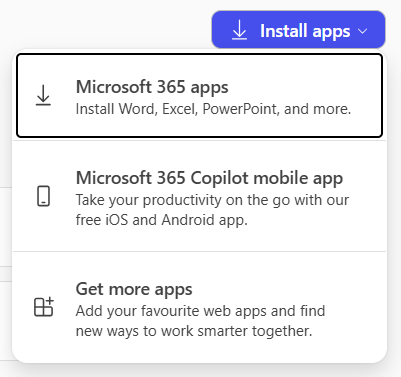This screenshot has width=401, height=377.
Task: Click 'Add your favourite web apps and find' text
Action: (x=200, y=311)
